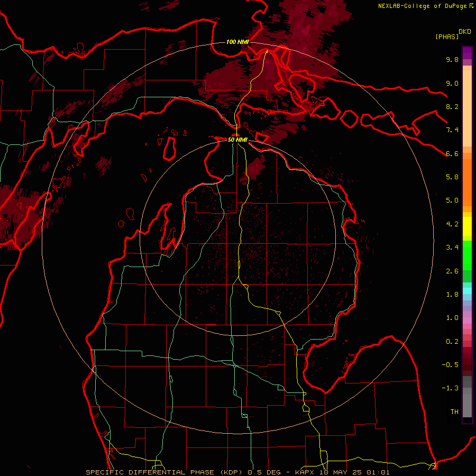Click the 9.8 value on the color scale
This screenshot has width=476, height=476.
452,59
